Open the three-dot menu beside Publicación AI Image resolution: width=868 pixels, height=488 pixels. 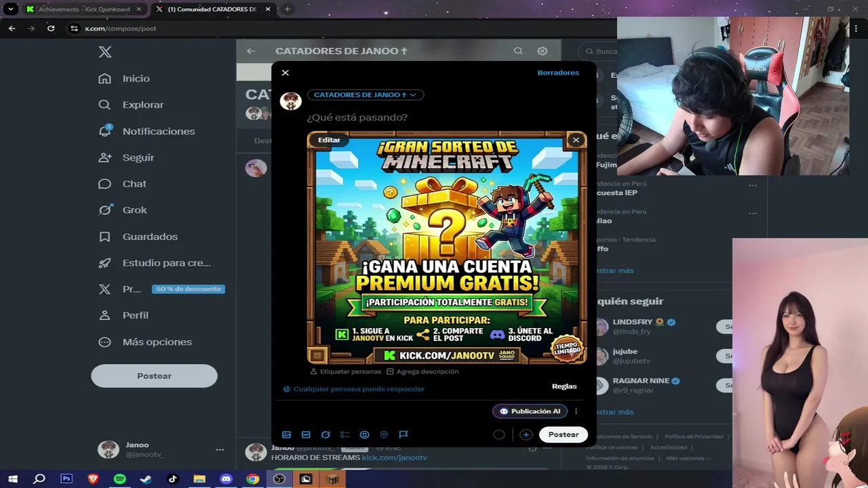point(576,411)
